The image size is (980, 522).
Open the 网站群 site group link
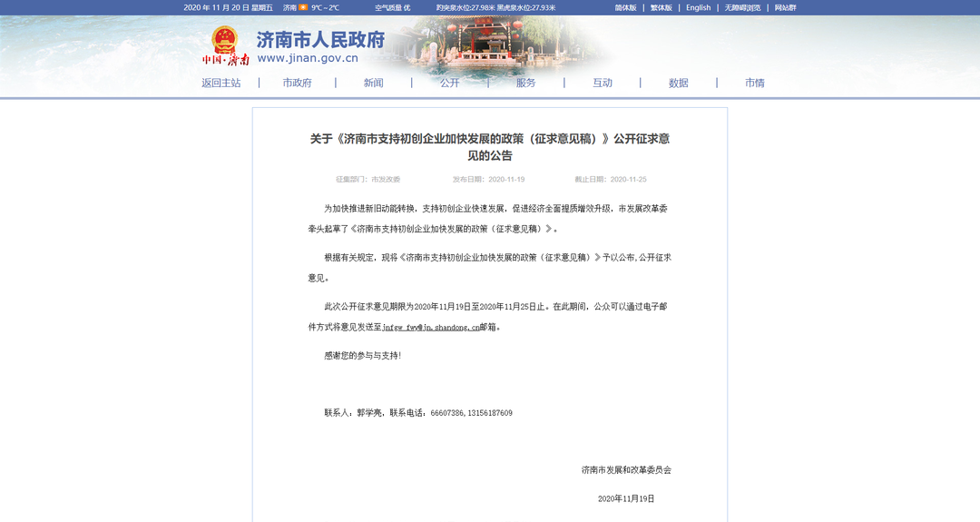click(786, 7)
